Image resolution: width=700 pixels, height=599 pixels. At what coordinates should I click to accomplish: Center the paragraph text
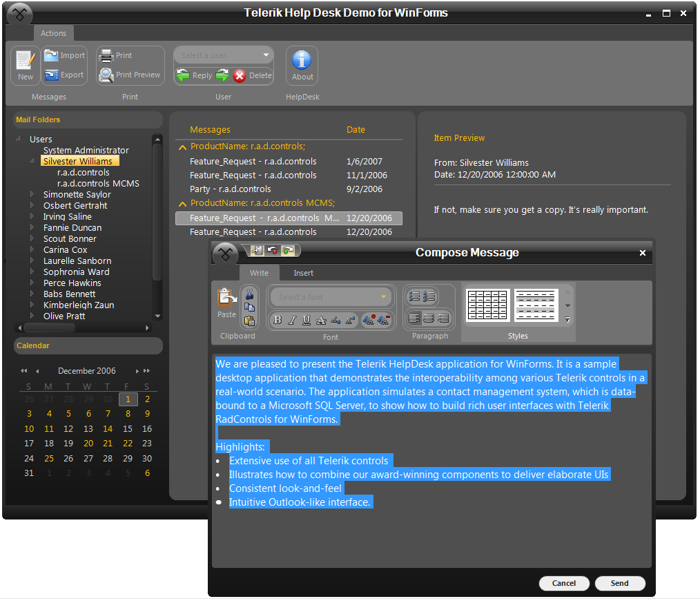pyautogui.click(x=429, y=318)
